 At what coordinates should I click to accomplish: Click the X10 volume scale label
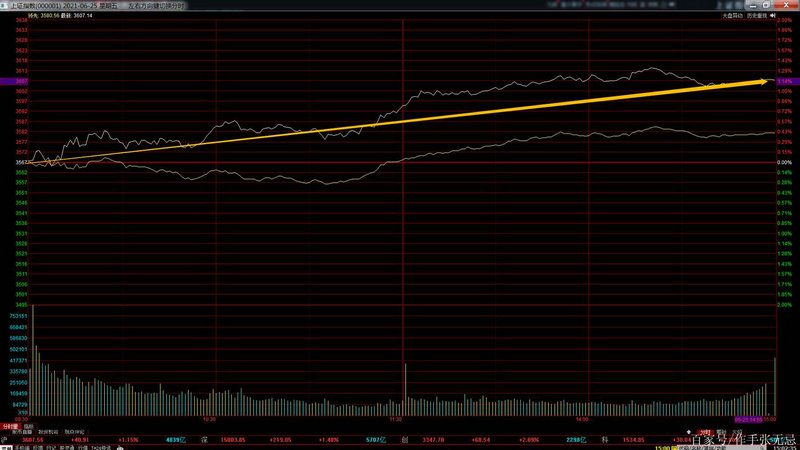(x=21, y=412)
